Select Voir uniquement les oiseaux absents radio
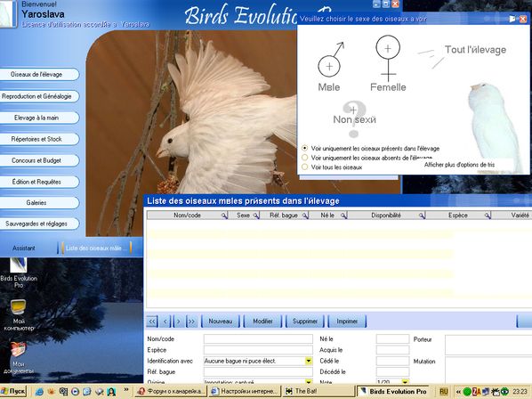Screen dimensions: 532x399 [x=304, y=158]
